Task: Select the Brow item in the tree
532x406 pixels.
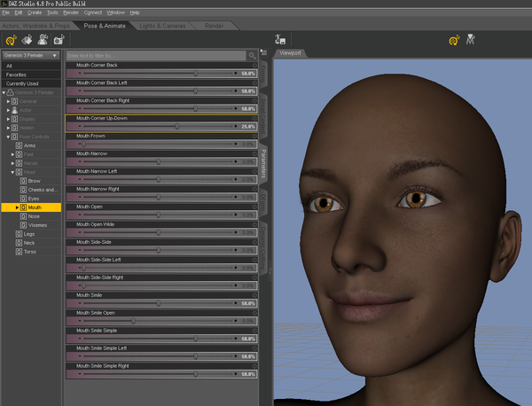Action: pyautogui.click(x=35, y=181)
